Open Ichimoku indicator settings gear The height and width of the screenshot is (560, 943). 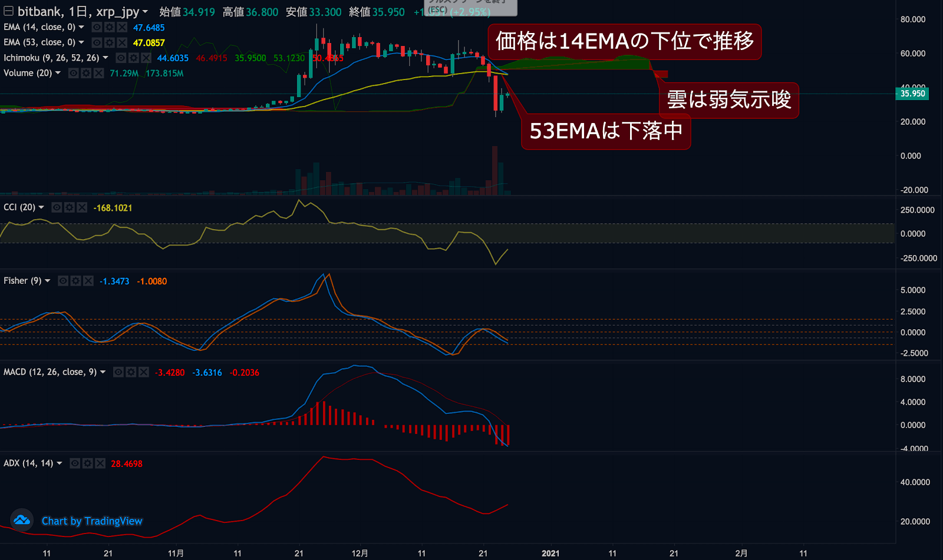pos(134,58)
